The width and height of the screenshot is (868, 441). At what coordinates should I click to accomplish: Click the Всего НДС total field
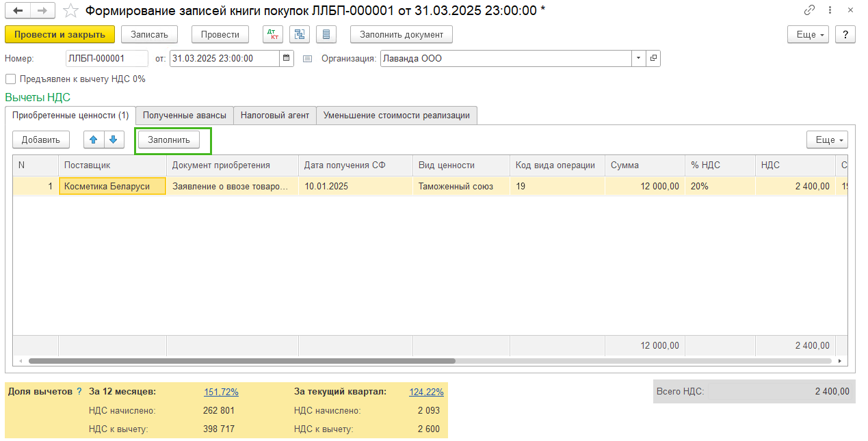754,392
